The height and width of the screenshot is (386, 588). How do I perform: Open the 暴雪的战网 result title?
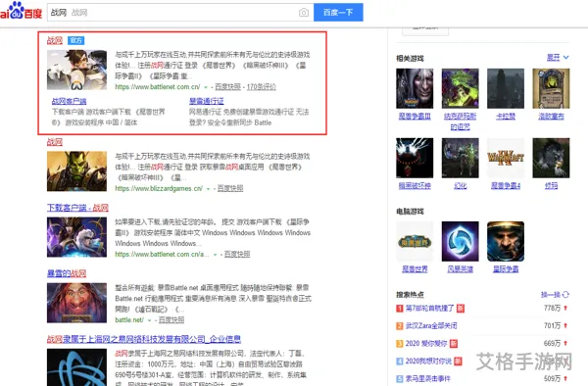pyautogui.click(x=67, y=273)
